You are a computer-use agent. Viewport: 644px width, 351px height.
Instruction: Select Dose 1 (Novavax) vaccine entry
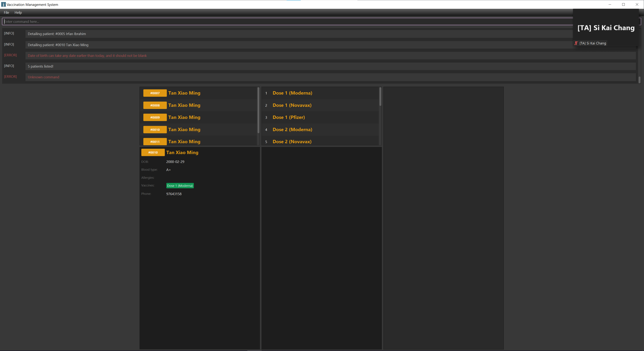pos(292,105)
